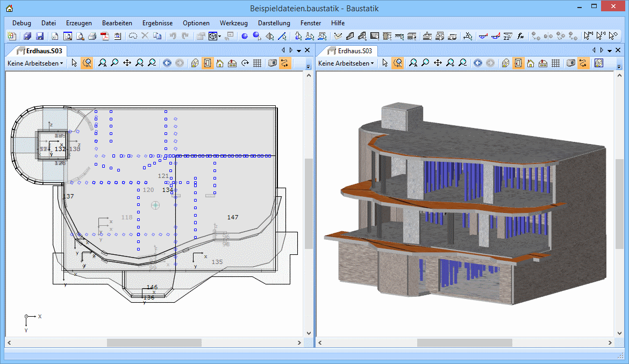Click the blue back arrow in right view
Image resolution: width=629 pixels, height=364 pixels.
[x=477, y=63]
